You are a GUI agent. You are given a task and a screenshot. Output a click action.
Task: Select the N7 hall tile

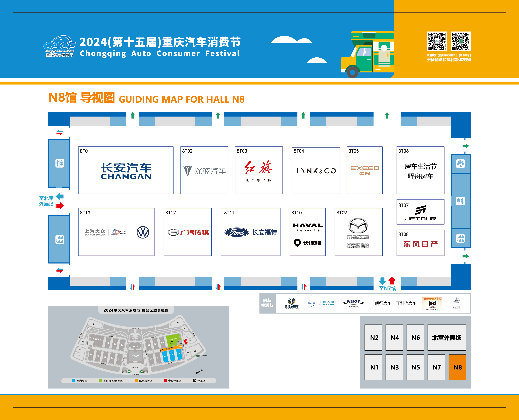pos(436,367)
